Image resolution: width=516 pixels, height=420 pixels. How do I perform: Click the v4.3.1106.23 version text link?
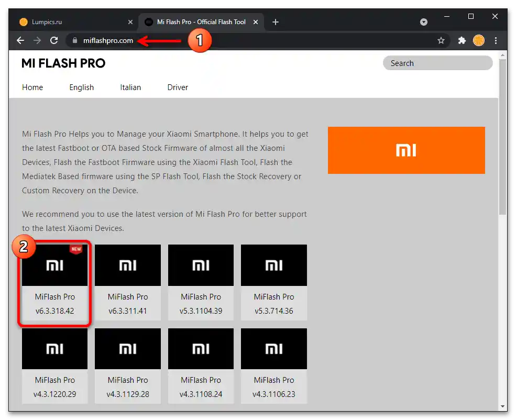(x=274, y=394)
